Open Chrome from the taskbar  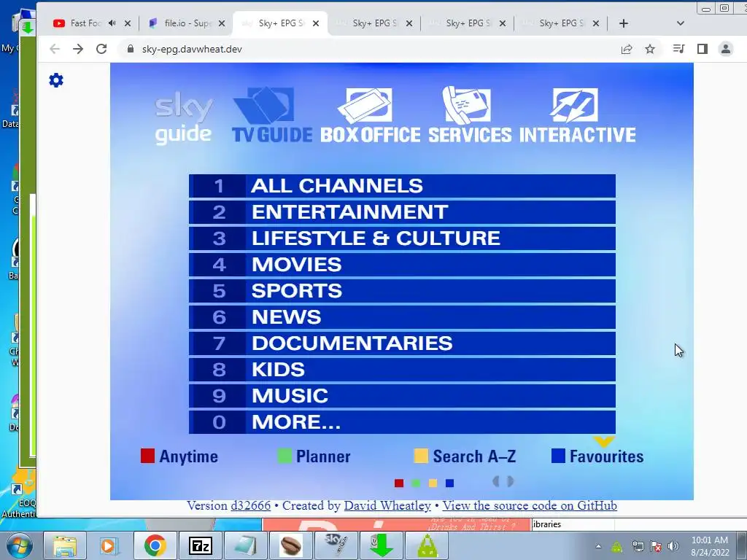(x=155, y=545)
